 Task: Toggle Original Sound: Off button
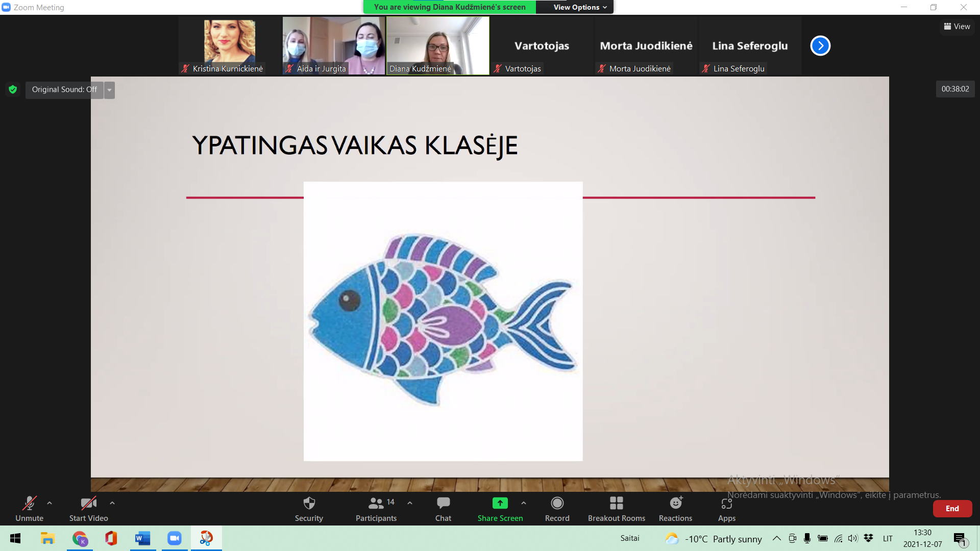pyautogui.click(x=65, y=90)
